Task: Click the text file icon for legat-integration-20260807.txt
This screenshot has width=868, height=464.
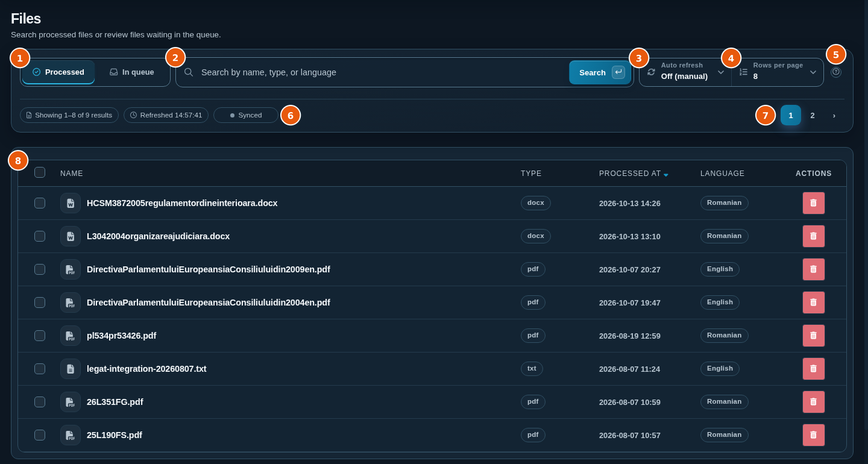Action: tap(71, 369)
